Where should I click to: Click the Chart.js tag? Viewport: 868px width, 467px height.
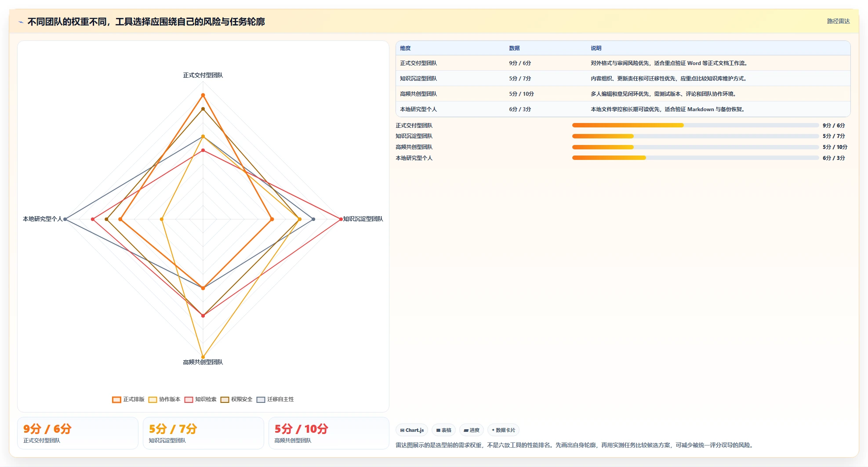point(412,430)
